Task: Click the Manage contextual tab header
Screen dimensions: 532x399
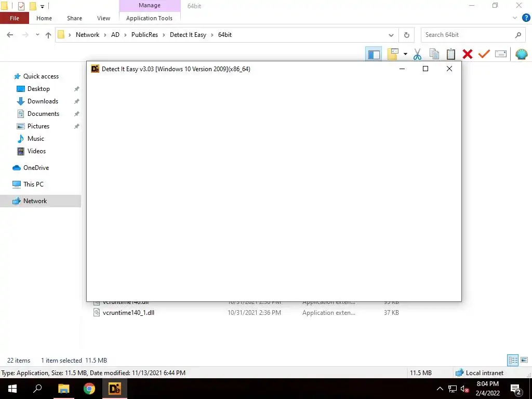Action: pos(150,5)
